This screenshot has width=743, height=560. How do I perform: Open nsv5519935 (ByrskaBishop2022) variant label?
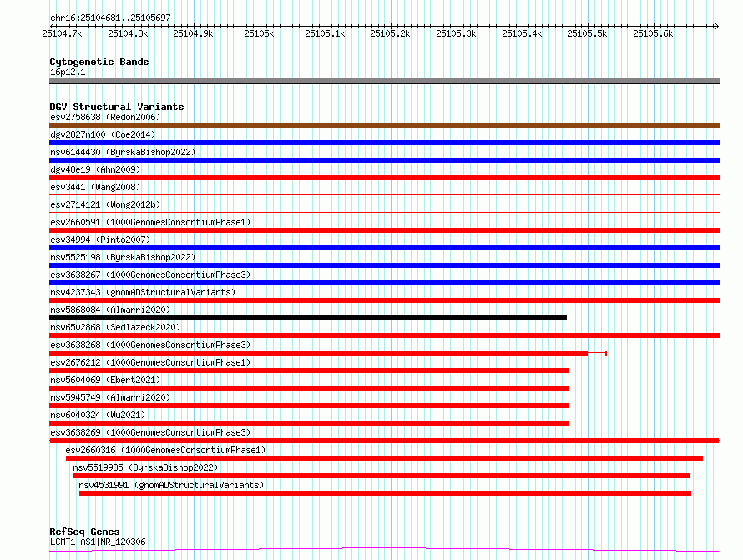(145, 467)
